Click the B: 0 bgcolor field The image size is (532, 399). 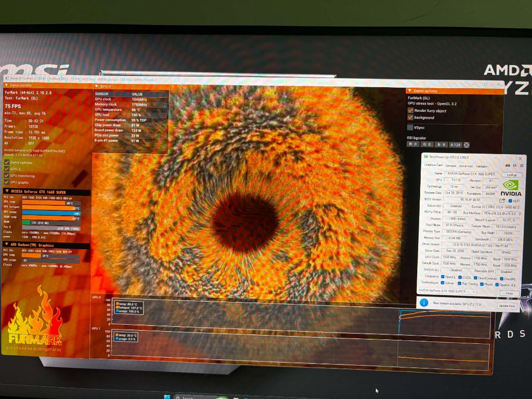[441, 144]
